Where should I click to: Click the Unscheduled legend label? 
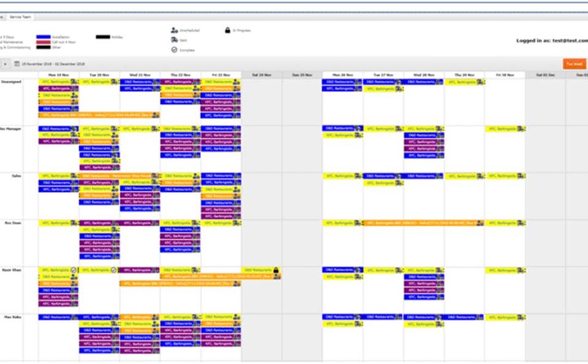pyautogui.click(x=189, y=31)
